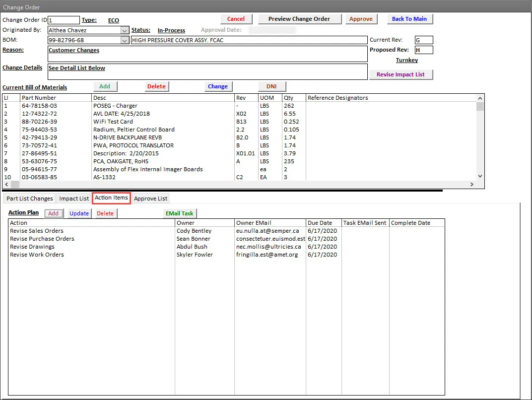This screenshot has width=532, height=400.
Task: Select the Approve List tab
Action: tap(151, 199)
